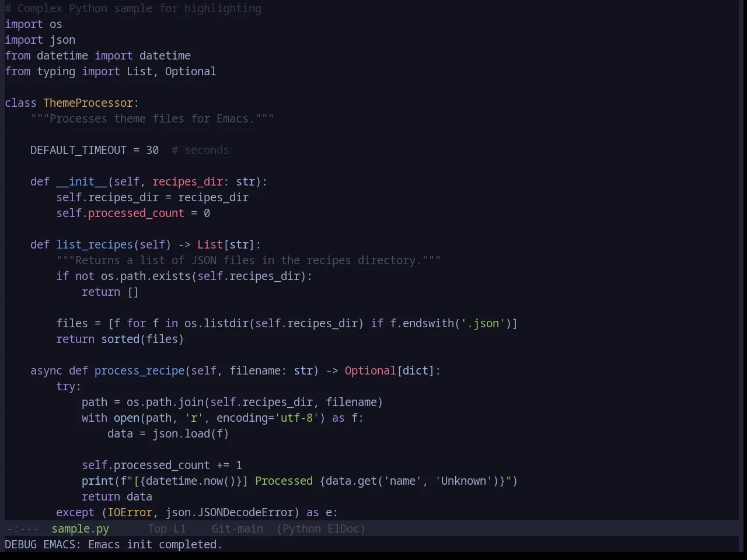Place cursor on the 'import os' line

pos(33,24)
